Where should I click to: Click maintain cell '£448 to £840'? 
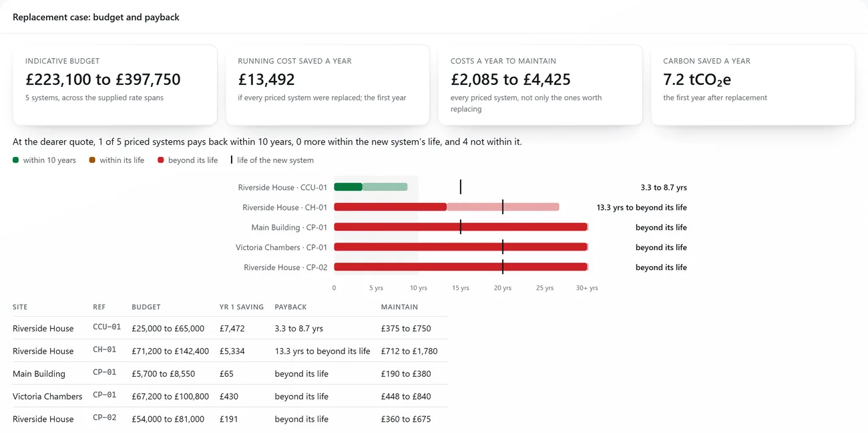[x=406, y=397]
